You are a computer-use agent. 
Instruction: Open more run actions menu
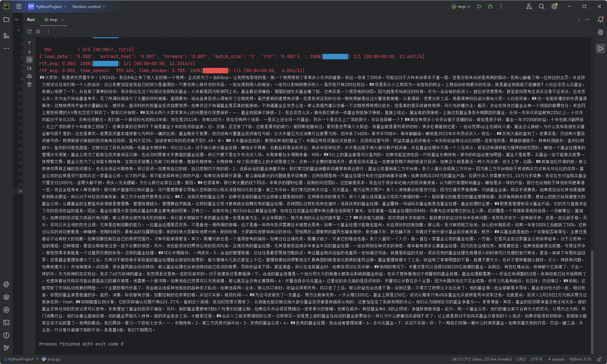tap(501, 6)
